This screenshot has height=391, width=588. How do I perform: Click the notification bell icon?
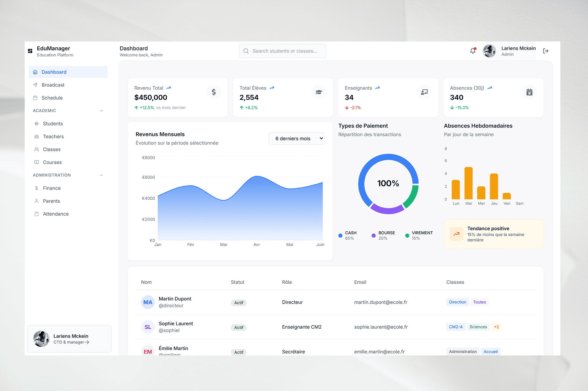coord(473,51)
